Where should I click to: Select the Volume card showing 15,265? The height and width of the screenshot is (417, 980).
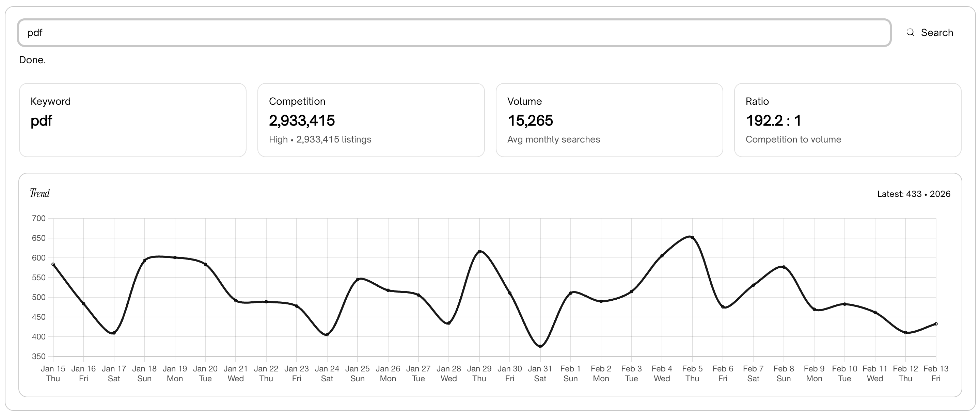click(x=609, y=120)
